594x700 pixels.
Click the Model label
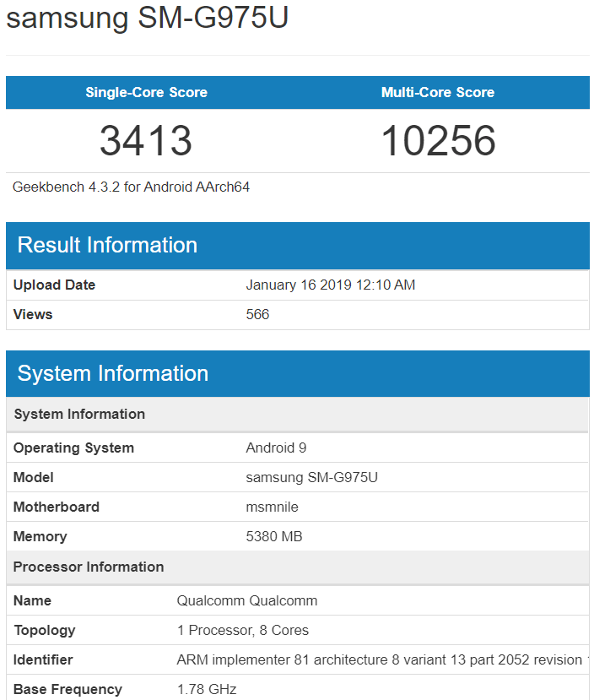(x=34, y=477)
